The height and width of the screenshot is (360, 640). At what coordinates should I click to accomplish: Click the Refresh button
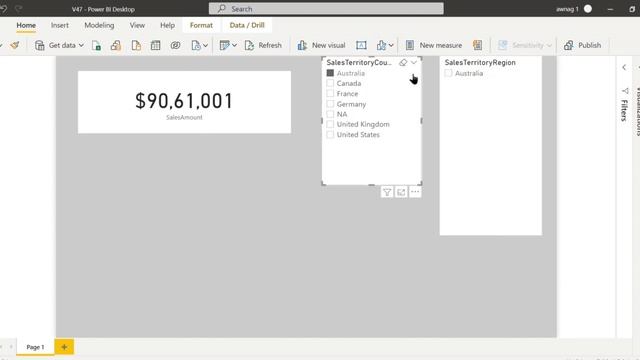pyautogui.click(x=263, y=45)
